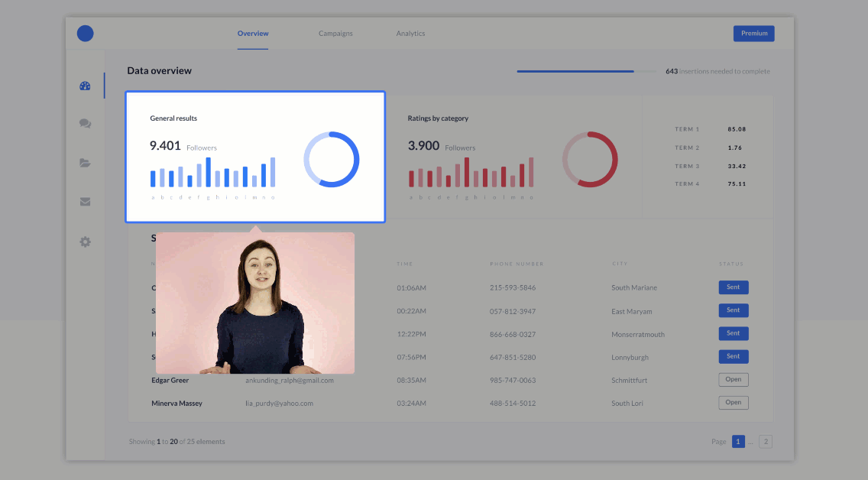Click the presenter video thumbnail
The height and width of the screenshot is (480, 868).
255,303
